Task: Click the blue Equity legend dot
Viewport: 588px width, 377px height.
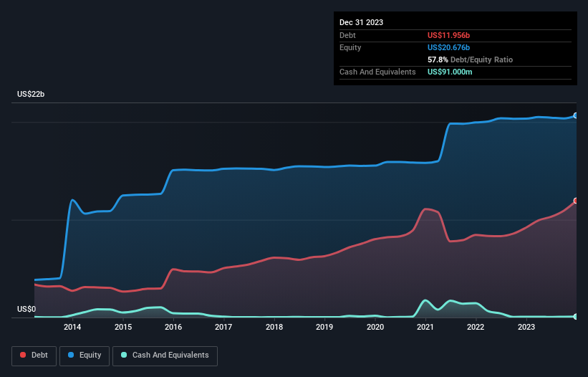Action: pos(71,355)
